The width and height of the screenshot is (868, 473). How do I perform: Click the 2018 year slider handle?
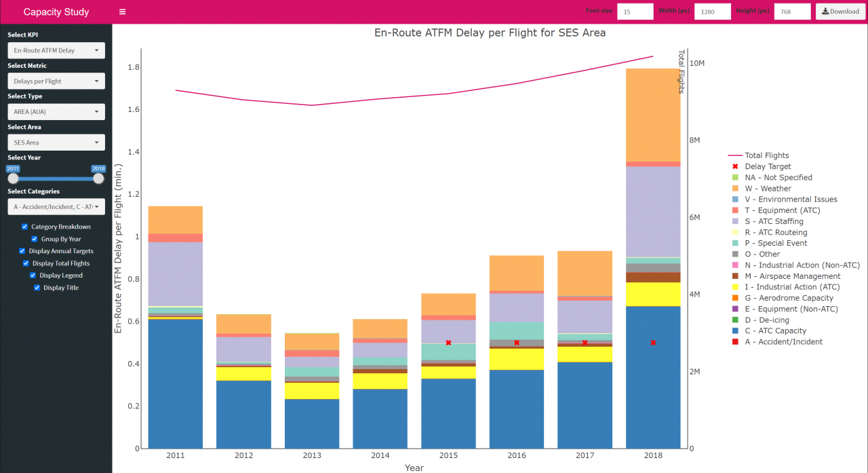98,178
